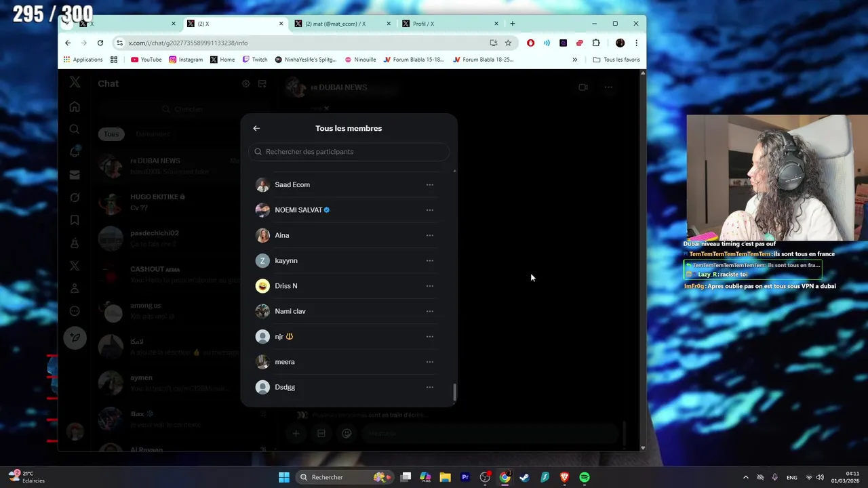868x488 pixels.
Task: Open Spotify from taskbar
Action: [x=585, y=477]
